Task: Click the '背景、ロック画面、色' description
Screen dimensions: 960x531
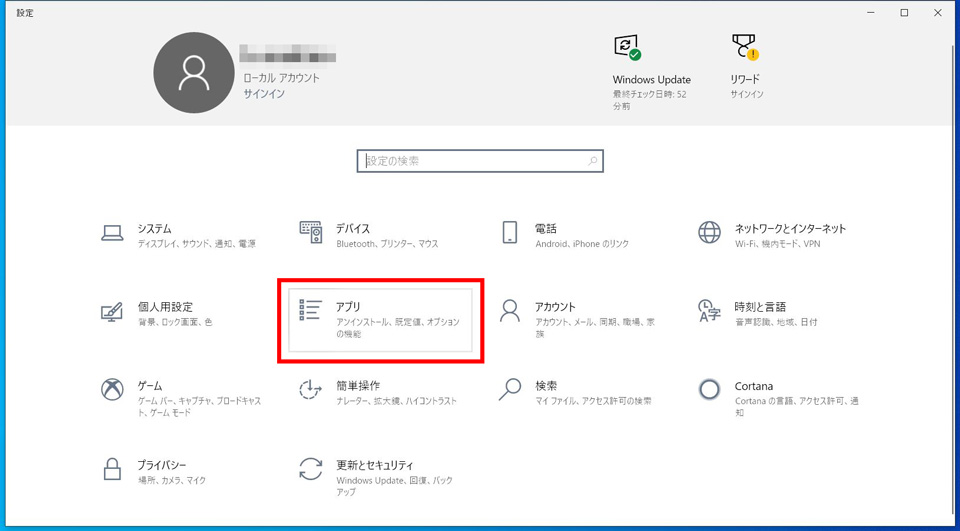Action: pyautogui.click(x=175, y=322)
